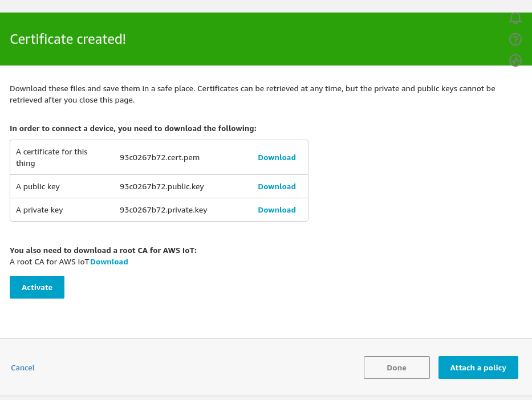Click the Done button
Viewport: 532px width, 400px height.
397,368
